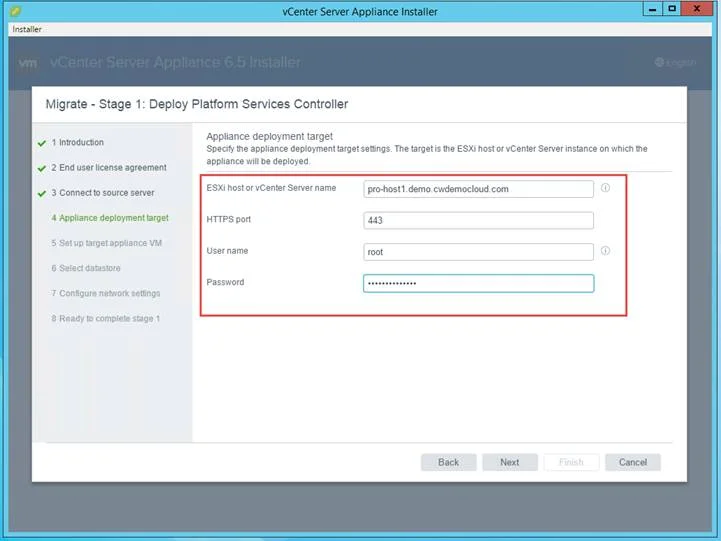Click the 'Password' label text
The height and width of the screenshot is (541, 721).
[x=225, y=282]
